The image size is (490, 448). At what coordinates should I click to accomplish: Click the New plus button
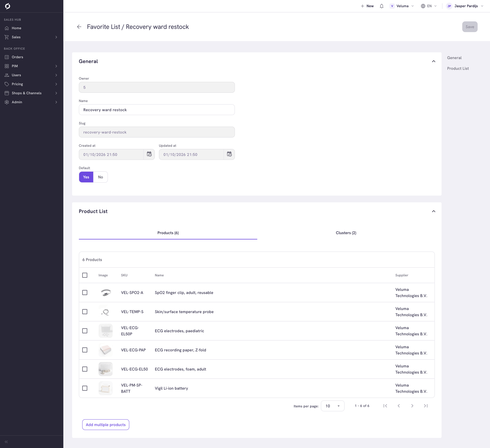pos(367,6)
